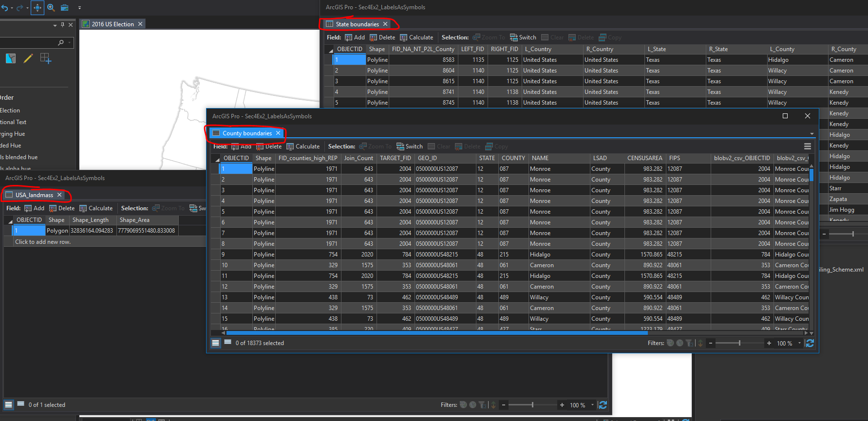Image resolution: width=868 pixels, height=421 pixels.
Task: Add a field in State boundaries table
Action: (x=355, y=37)
